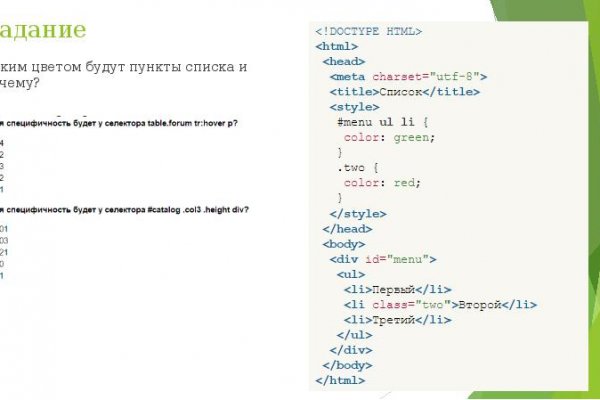Select answer option ending in 4
This screenshot has width=600, height=400.
(x=2, y=144)
